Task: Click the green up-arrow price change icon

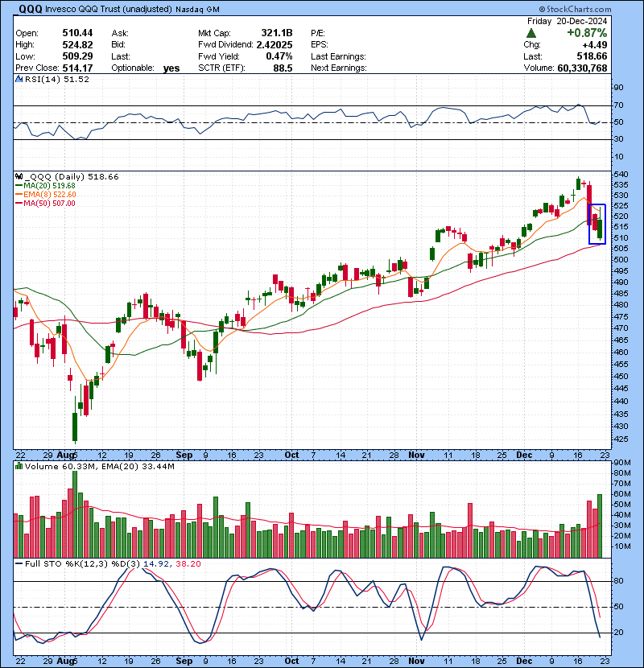Action: tap(531, 34)
